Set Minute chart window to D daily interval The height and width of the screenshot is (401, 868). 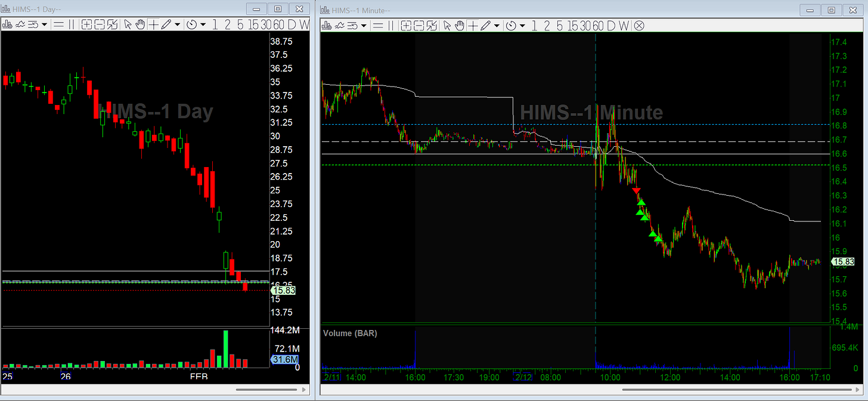[x=610, y=25]
